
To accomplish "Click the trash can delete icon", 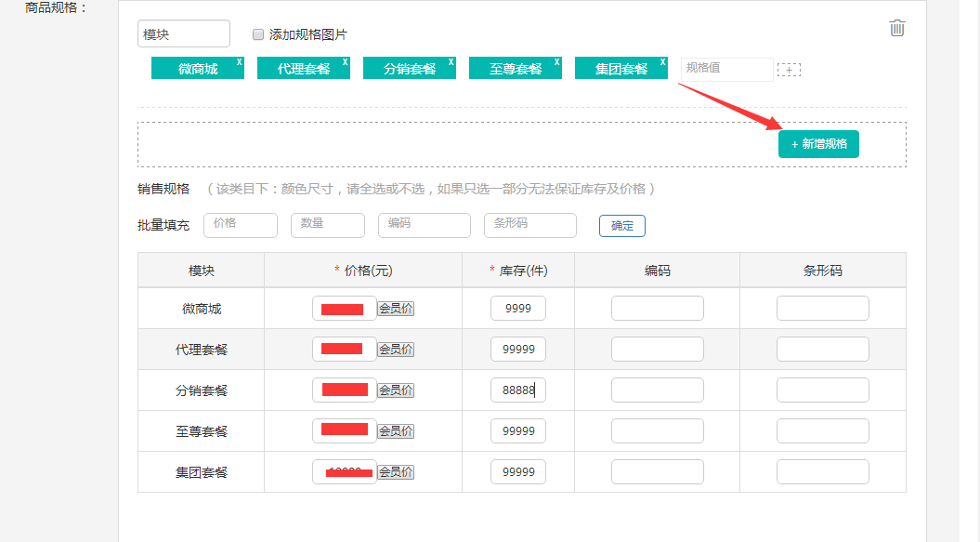I will (x=896, y=28).
